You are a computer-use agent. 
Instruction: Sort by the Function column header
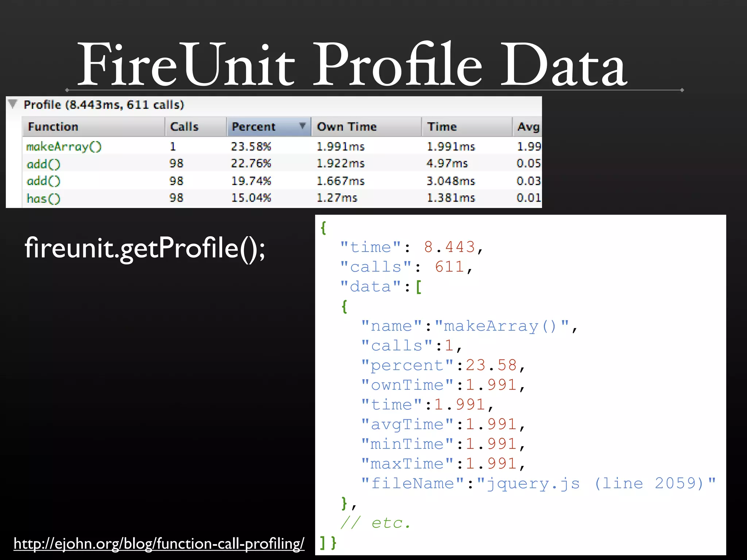click(53, 127)
